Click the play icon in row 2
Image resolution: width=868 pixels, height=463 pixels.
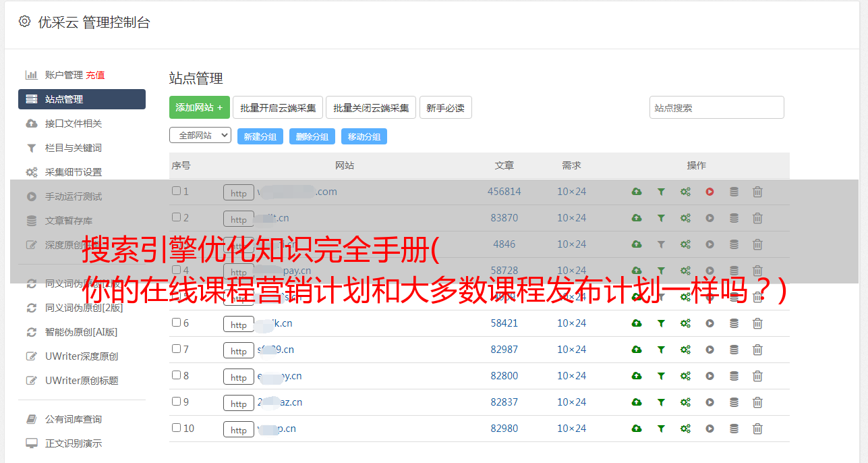point(710,218)
